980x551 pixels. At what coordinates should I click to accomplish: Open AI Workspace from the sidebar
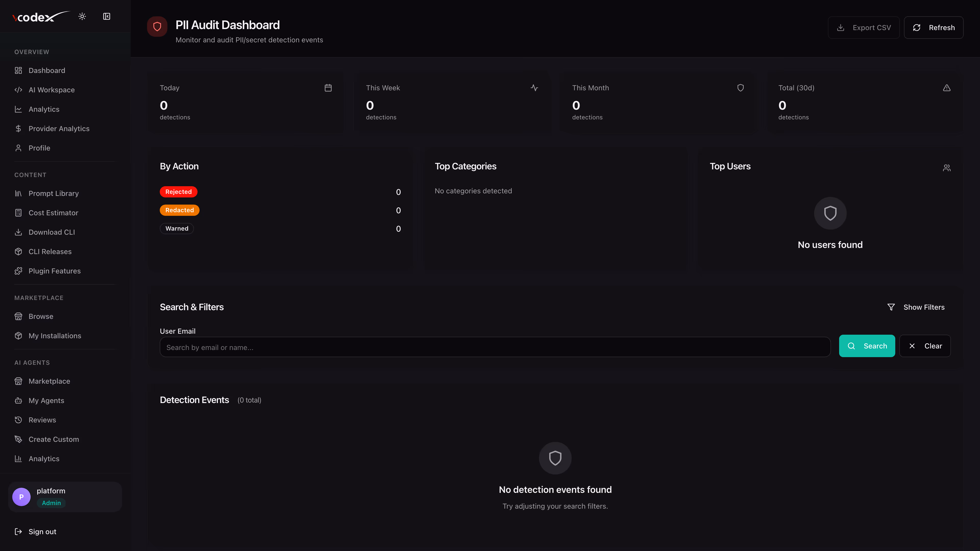pyautogui.click(x=51, y=90)
